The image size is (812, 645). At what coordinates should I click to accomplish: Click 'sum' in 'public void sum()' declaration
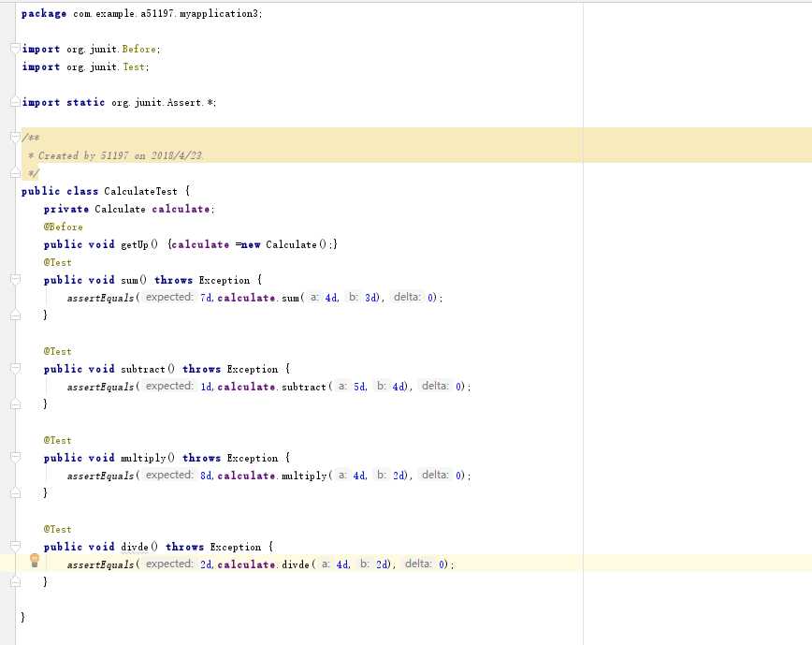pyautogui.click(x=129, y=280)
